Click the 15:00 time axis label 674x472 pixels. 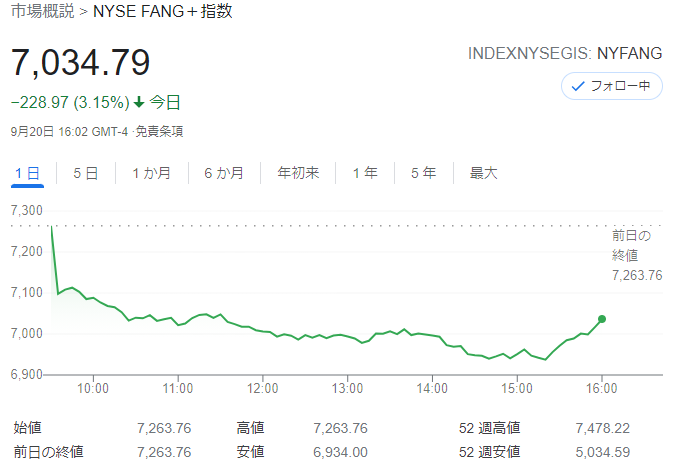pos(517,389)
